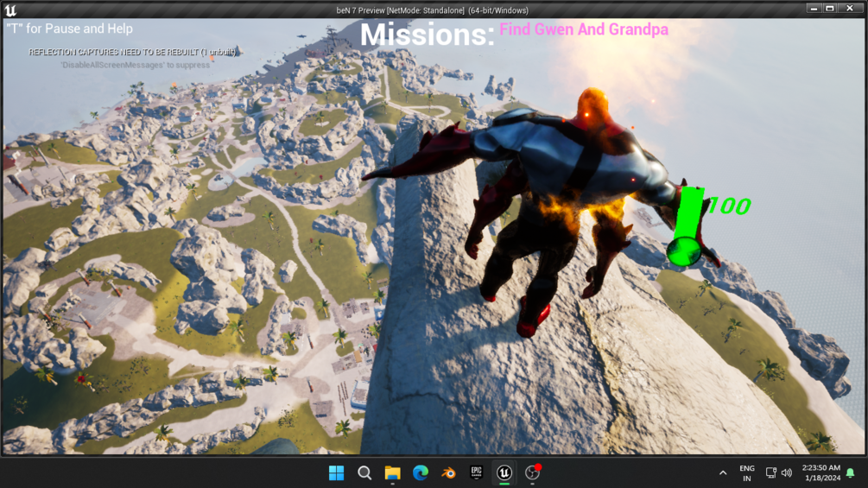Click the 'Missions:' heading
The image size is (868, 488).
pyautogui.click(x=428, y=35)
